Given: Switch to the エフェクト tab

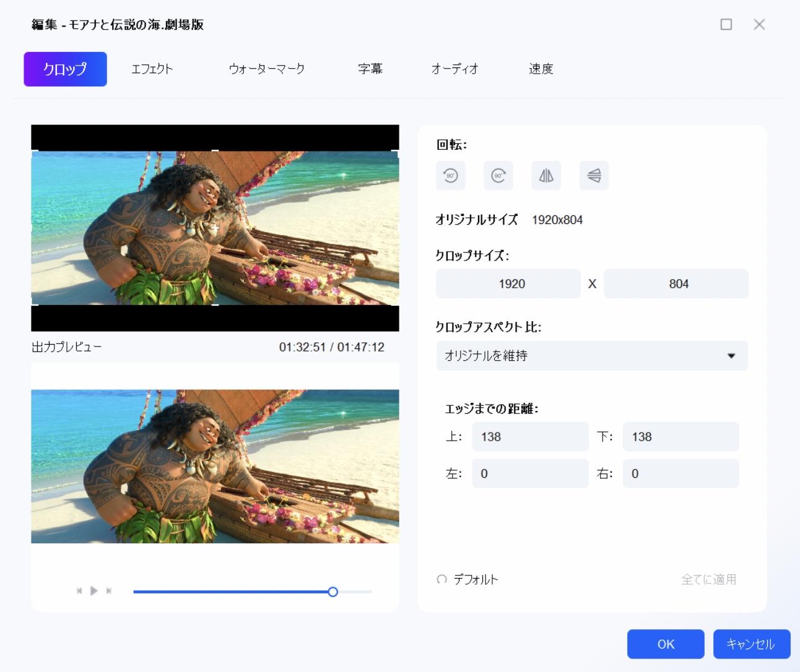Looking at the screenshot, I should tap(152, 69).
